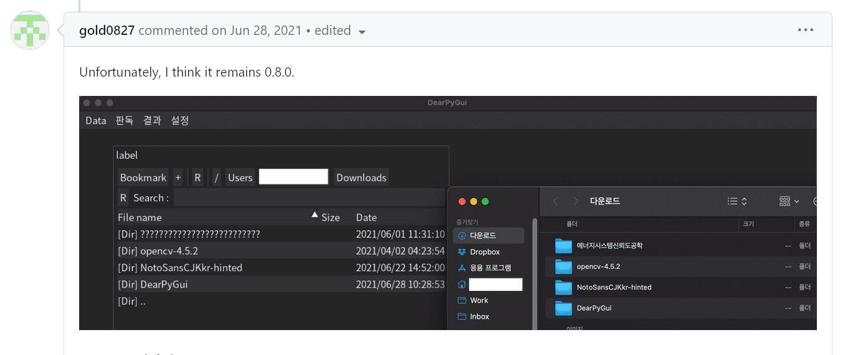Image resolution: width=868 pixels, height=355 pixels.
Task: Click the Search input field
Action: pos(308,198)
